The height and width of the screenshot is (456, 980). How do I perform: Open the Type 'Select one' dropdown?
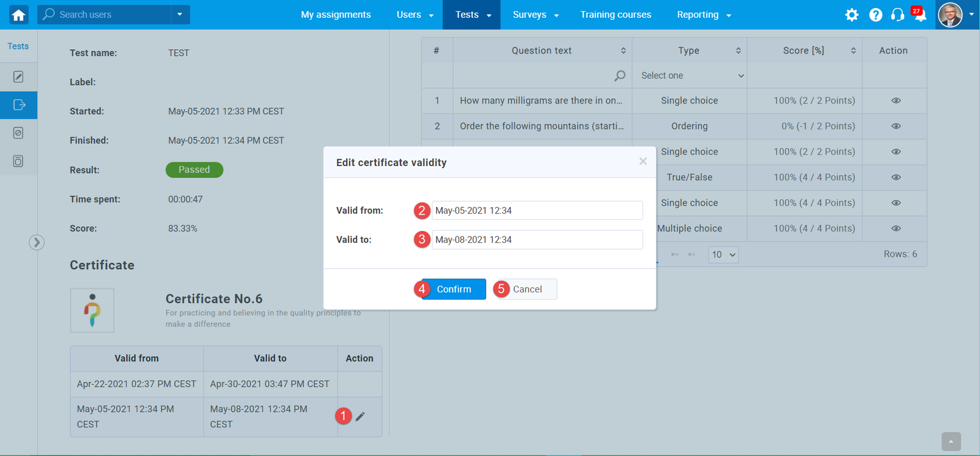(x=691, y=75)
